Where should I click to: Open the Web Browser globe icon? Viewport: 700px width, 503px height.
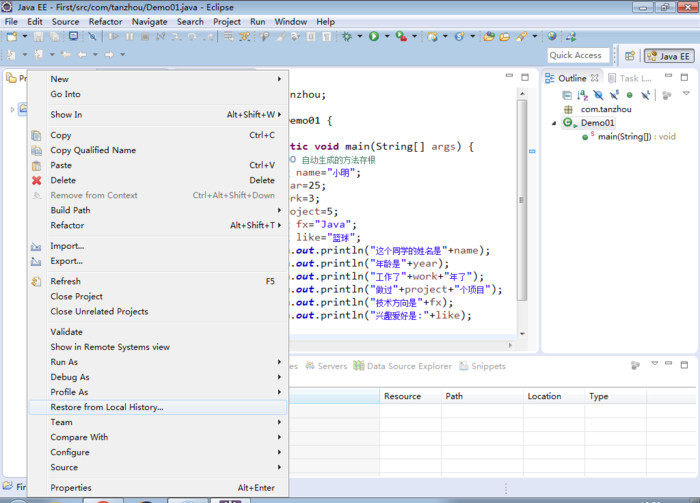click(552, 36)
